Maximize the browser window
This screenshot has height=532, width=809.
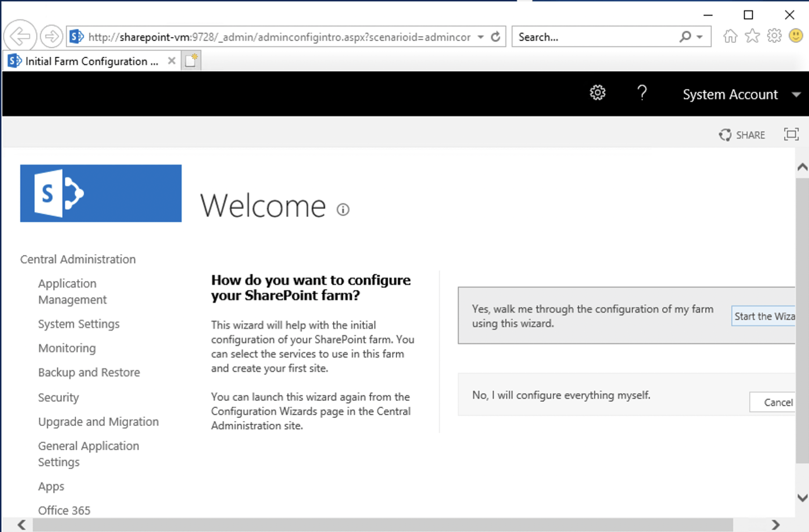[x=748, y=15]
